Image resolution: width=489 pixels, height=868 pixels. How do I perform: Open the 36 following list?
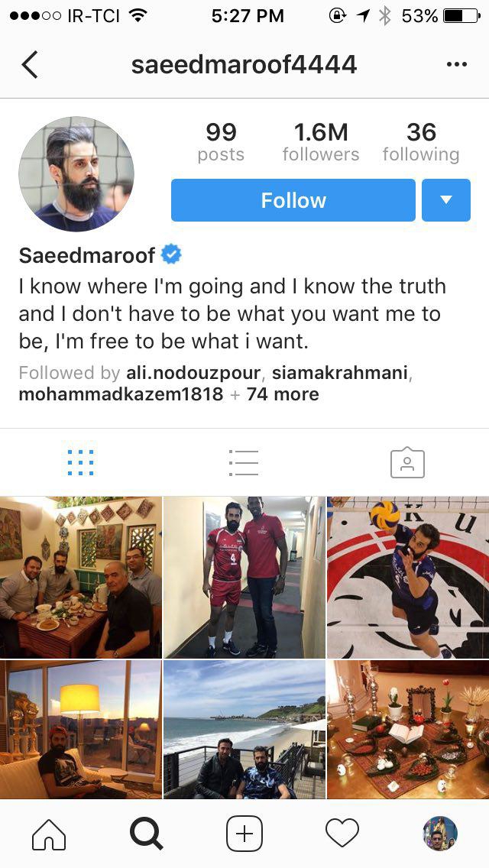421,141
